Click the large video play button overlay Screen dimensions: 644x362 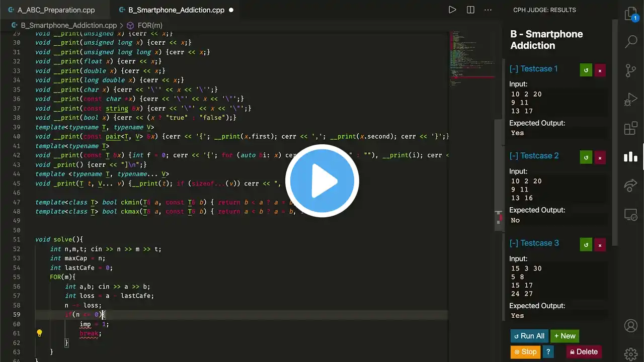tap(322, 181)
